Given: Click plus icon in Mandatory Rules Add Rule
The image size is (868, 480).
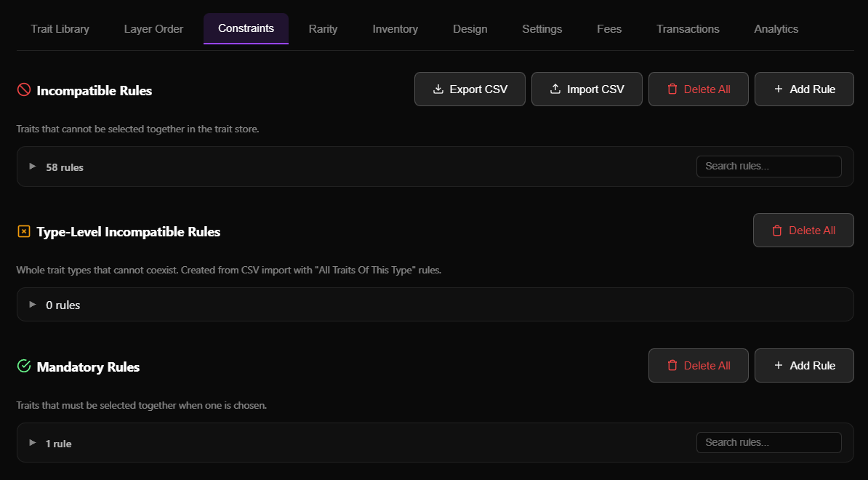Looking at the screenshot, I should (778, 366).
